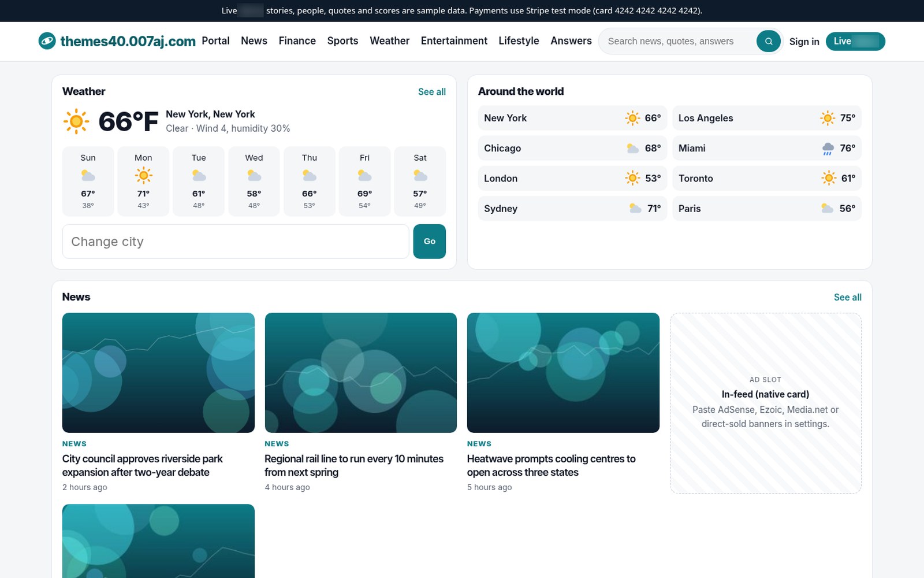
Task: Click Miami's rain cloud icon
Action: (x=828, y=149)
